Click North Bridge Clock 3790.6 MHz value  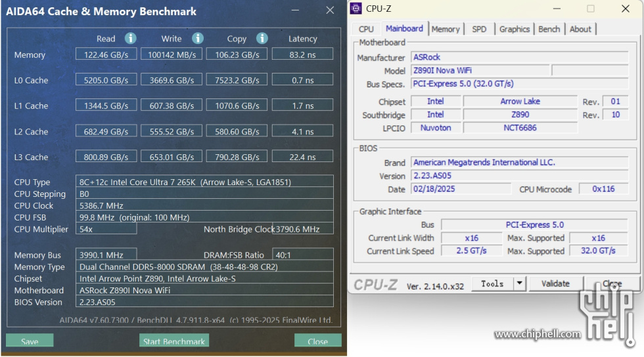point(304,229)
